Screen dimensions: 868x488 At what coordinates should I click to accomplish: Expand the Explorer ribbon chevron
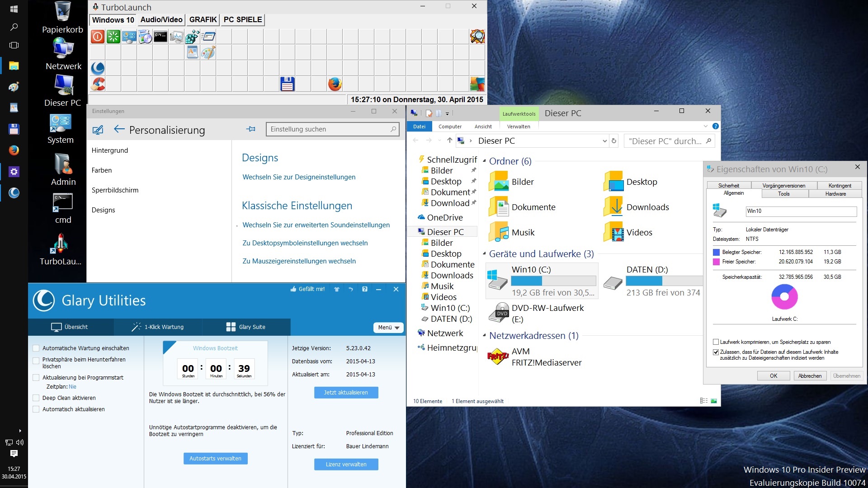[706, 127]
